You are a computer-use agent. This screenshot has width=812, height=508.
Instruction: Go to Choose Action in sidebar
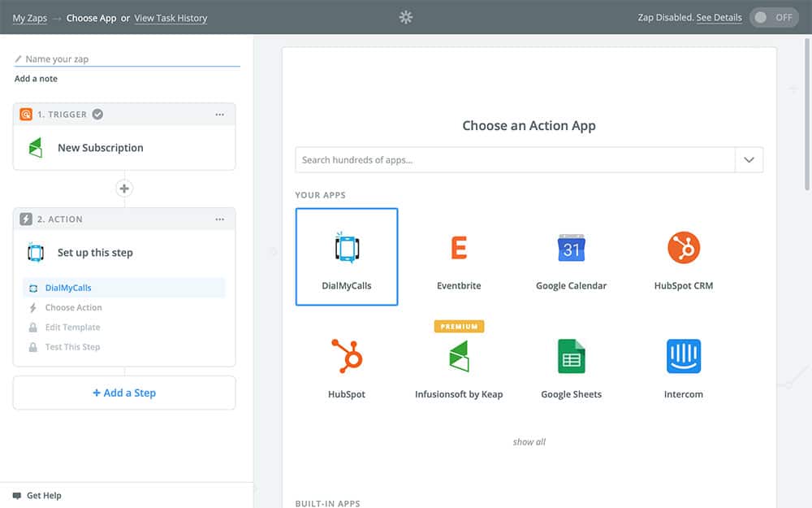click(73, 307)
